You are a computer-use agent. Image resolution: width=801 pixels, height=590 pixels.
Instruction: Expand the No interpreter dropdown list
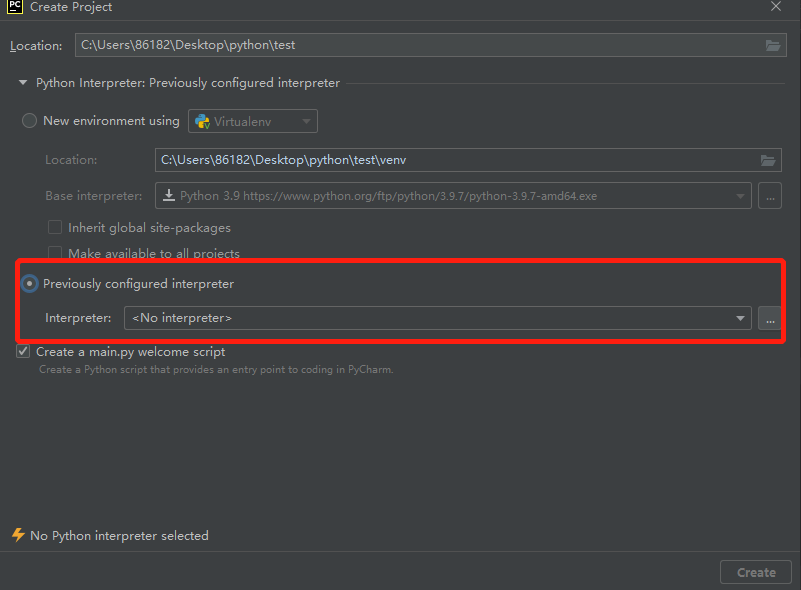click(438, 318)
